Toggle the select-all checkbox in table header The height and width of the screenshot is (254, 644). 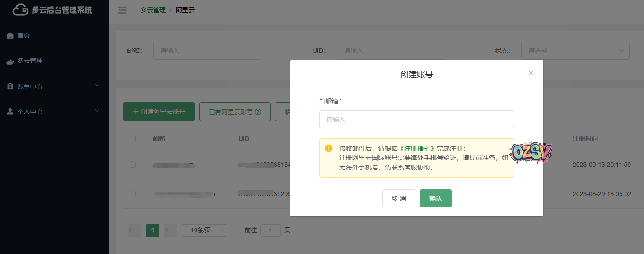click(x=133, y=139)
